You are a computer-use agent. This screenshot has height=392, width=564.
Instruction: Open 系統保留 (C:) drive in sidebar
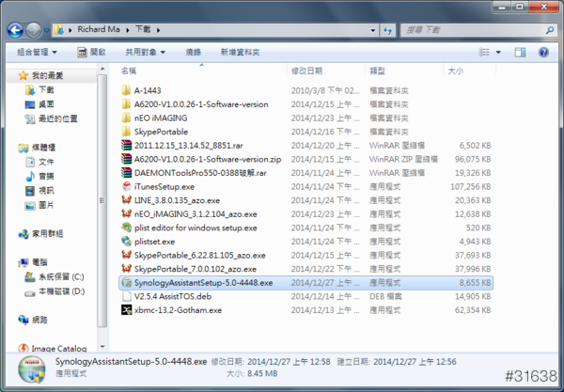pyautogui.click(x=61, y=277)
